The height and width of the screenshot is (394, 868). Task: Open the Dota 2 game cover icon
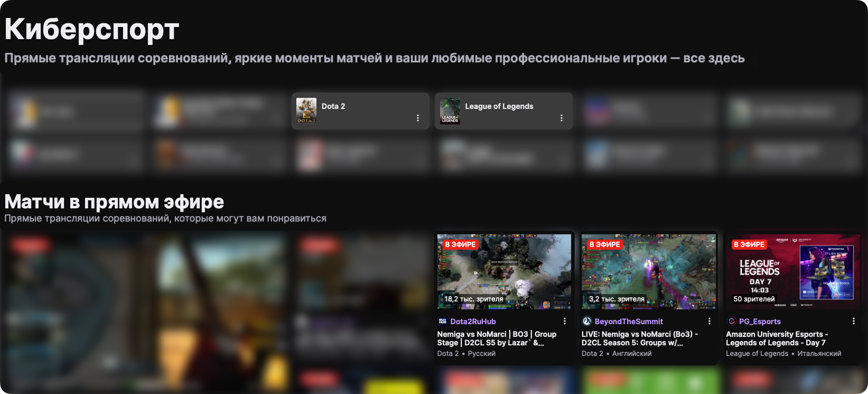306,111
